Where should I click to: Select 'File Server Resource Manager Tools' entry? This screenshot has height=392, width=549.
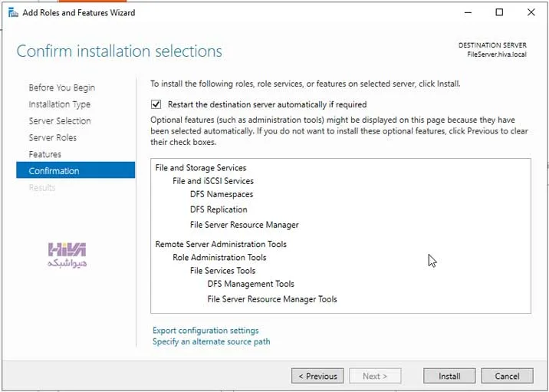point(272,299)
